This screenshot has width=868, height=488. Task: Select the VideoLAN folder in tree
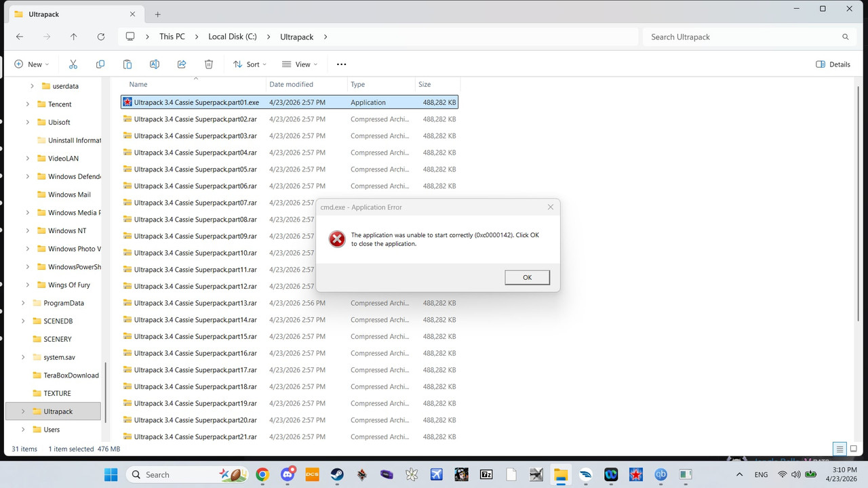pyautogui.click(x=63, y=159)
